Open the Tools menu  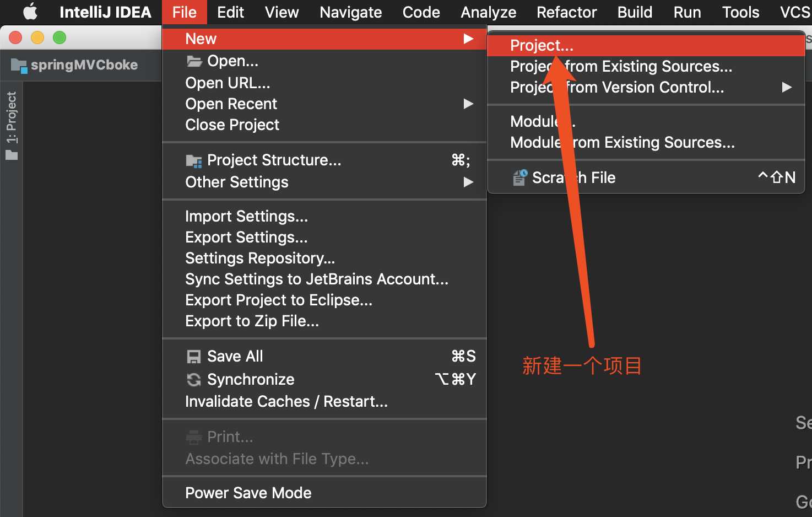pyautogui.click(x=740, y=12)
